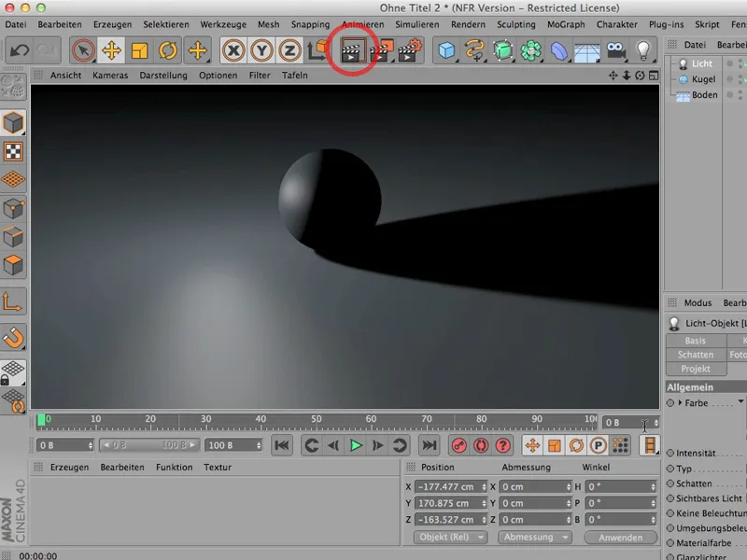The image size is (747, 560).
Task: Open the Abmessung size mode dropdown
Action: pos(534,538)
